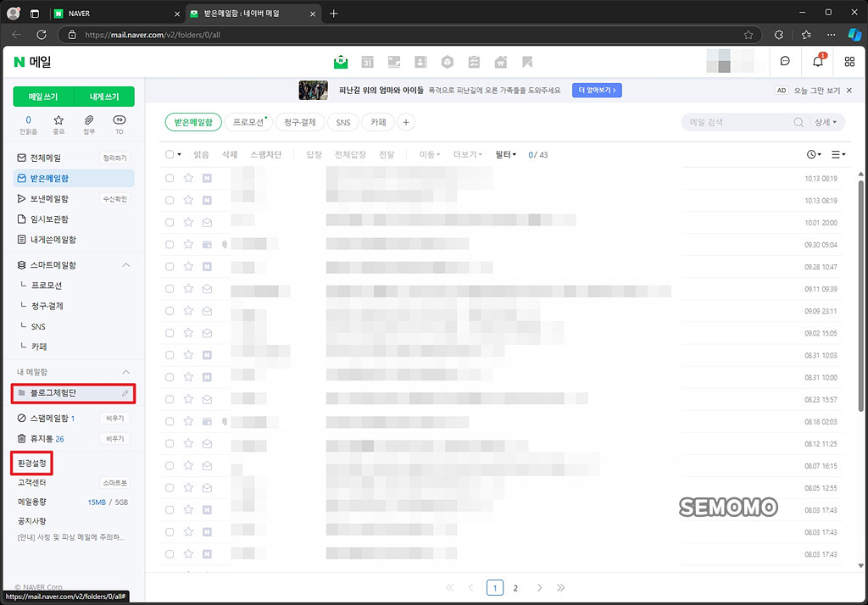The height and width of the screenshot is (605, 868).
Task: Open the list view options dropdown
Action: (x=838, y=154)
